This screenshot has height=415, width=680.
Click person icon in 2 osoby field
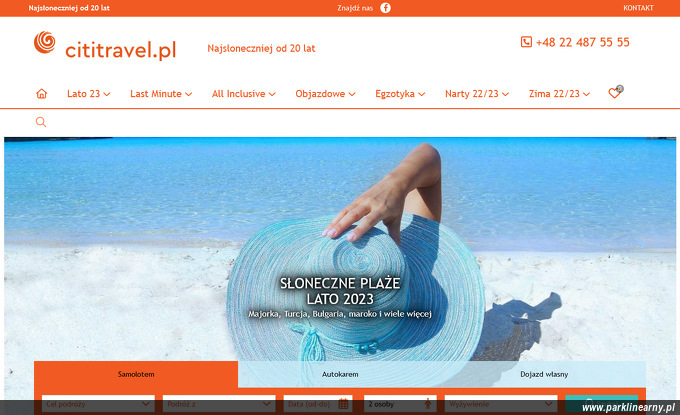[x=428, y=404]
